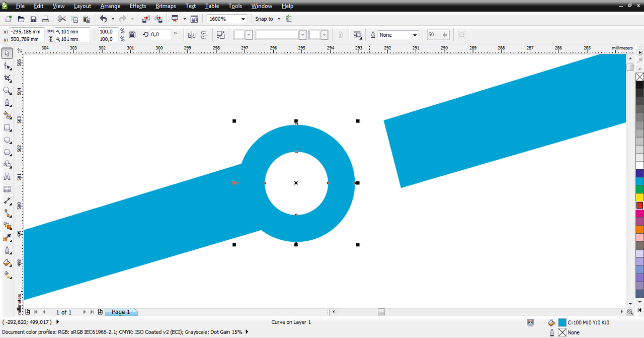Select the Text tool
Screen dimensions: 644x338
(7, 177)
